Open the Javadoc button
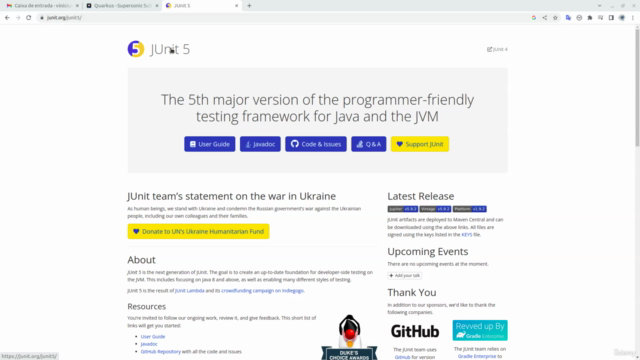This screenshot has height=360, width=640. pos(260,144)
